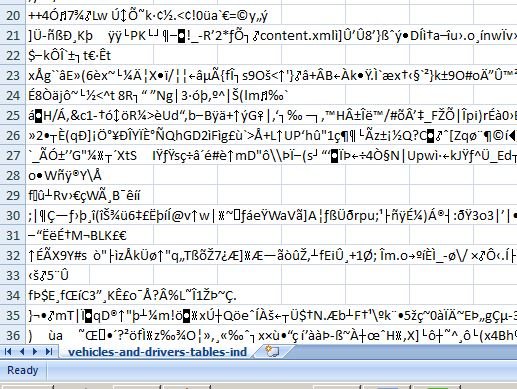Select the cell in row 28 starting with o•W
This screenshot has width=517, height=389.
point(90,175)
